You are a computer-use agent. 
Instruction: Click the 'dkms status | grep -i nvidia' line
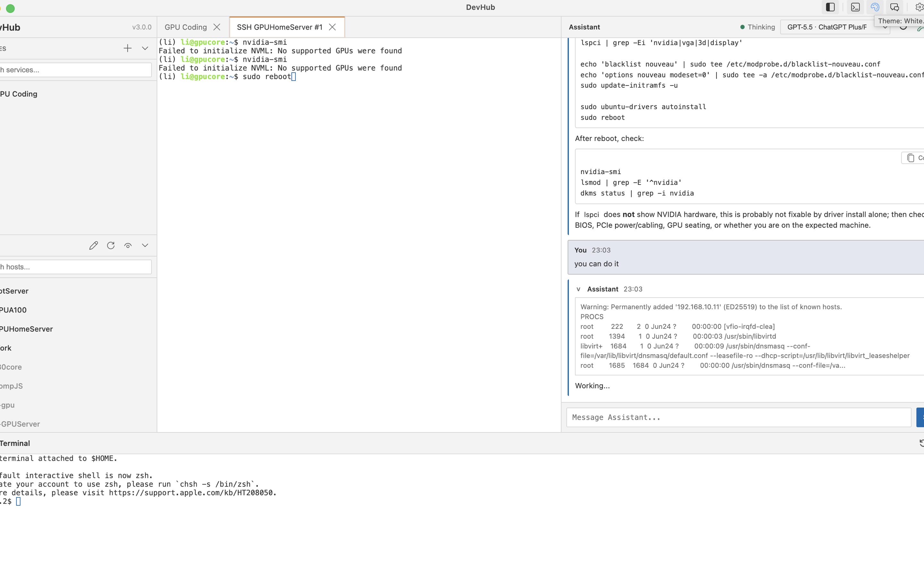point(637,193)
